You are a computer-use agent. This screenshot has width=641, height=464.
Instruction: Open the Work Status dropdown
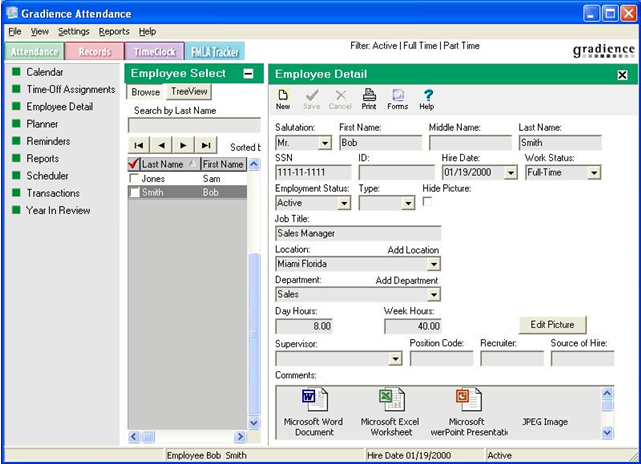594,173
